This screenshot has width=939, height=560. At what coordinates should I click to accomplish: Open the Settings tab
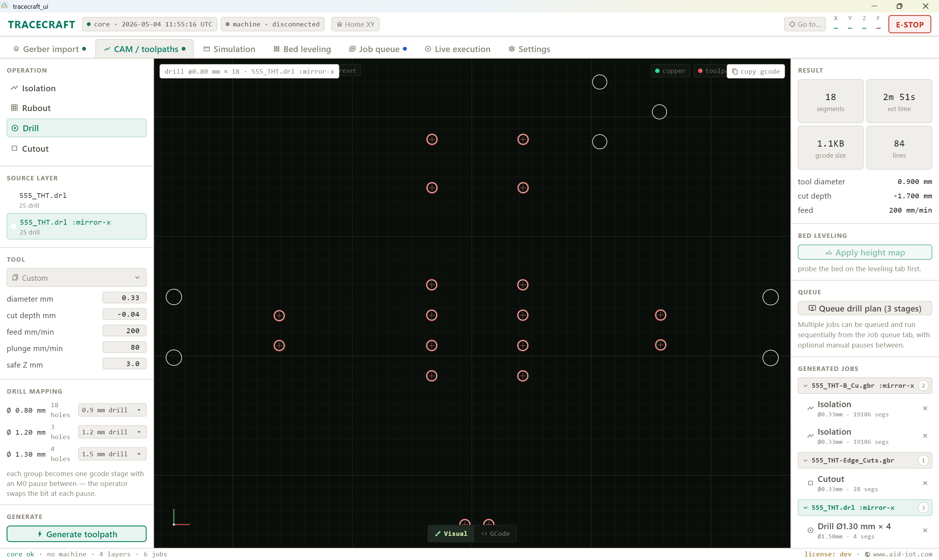(529, 49)
